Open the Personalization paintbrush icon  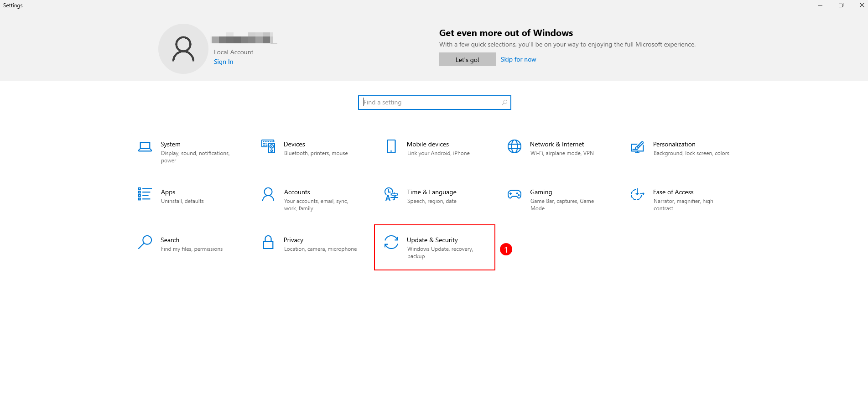pos(637,147)
